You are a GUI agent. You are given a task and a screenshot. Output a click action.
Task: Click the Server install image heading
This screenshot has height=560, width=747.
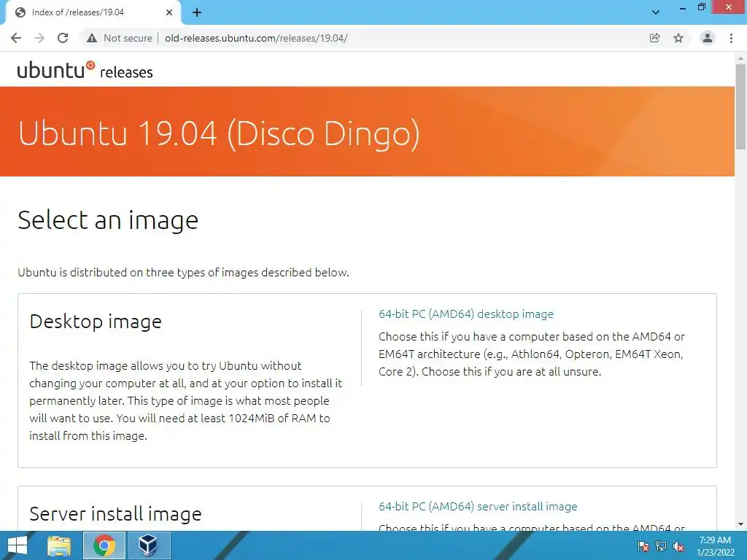click(x=116, y=514)
